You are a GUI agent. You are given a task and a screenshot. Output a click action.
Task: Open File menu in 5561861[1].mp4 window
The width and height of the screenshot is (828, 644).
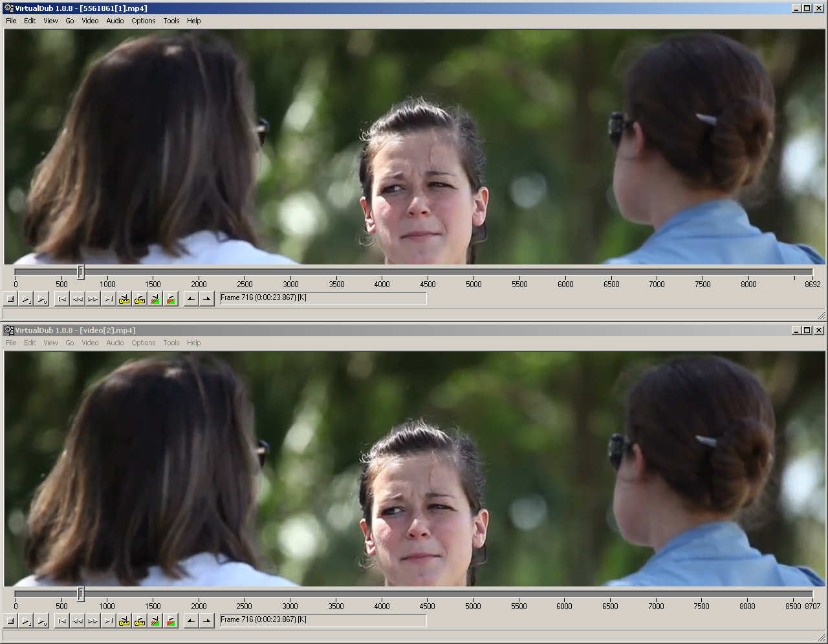pyautogui.click(x=11, y=21)
